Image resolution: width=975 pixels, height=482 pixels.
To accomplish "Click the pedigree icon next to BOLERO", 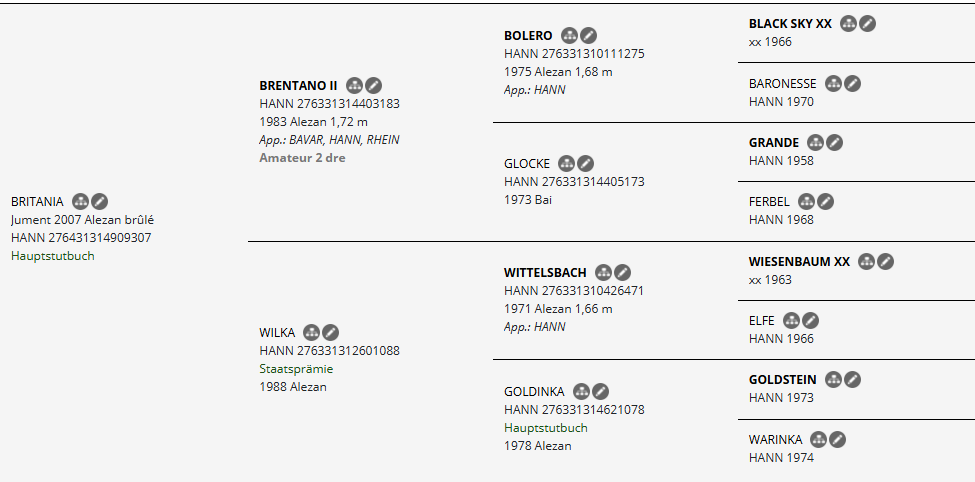I will 570,35.
